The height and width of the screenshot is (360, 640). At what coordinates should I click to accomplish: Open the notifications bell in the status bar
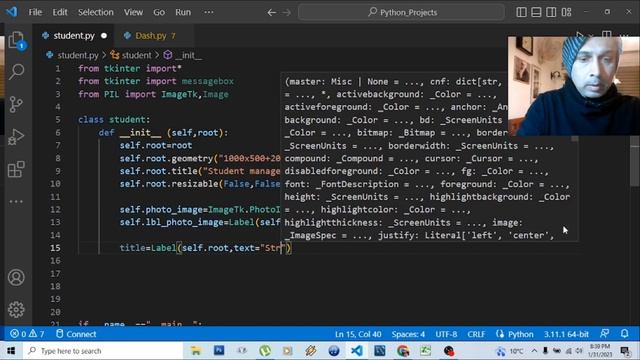point(624,333)
